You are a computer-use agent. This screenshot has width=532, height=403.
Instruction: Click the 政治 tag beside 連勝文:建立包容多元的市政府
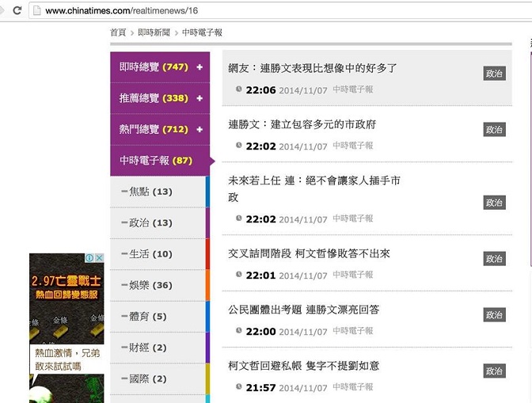coord(494,130)
